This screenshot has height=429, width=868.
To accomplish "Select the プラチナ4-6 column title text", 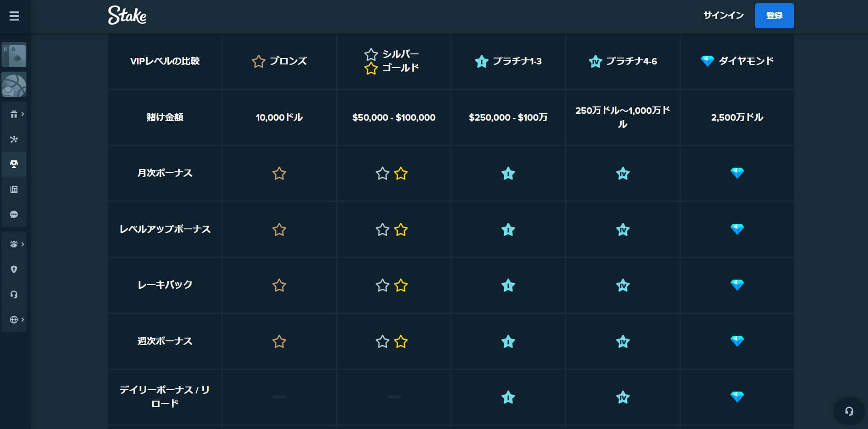I will pos(632,61).
